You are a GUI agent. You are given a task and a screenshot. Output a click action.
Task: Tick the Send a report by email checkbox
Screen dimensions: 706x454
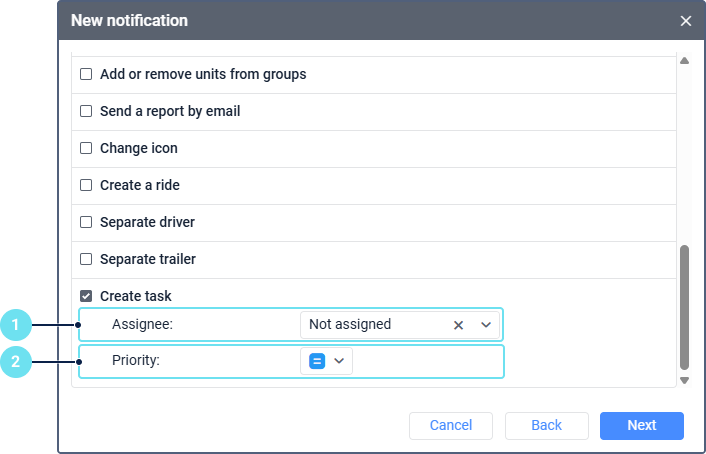pos(86,111)
